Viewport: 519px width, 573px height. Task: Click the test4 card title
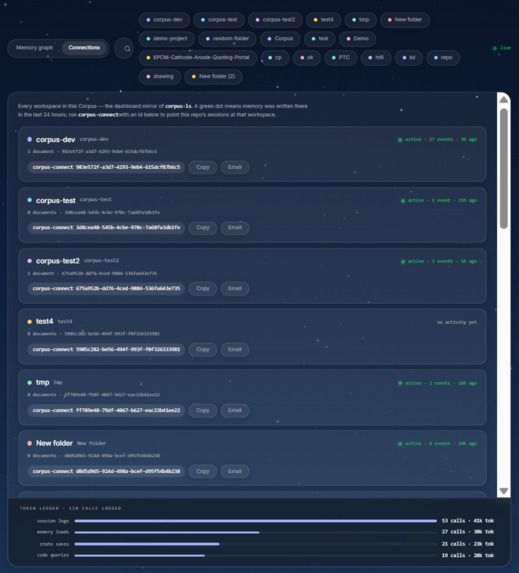(x=45, y=322)
